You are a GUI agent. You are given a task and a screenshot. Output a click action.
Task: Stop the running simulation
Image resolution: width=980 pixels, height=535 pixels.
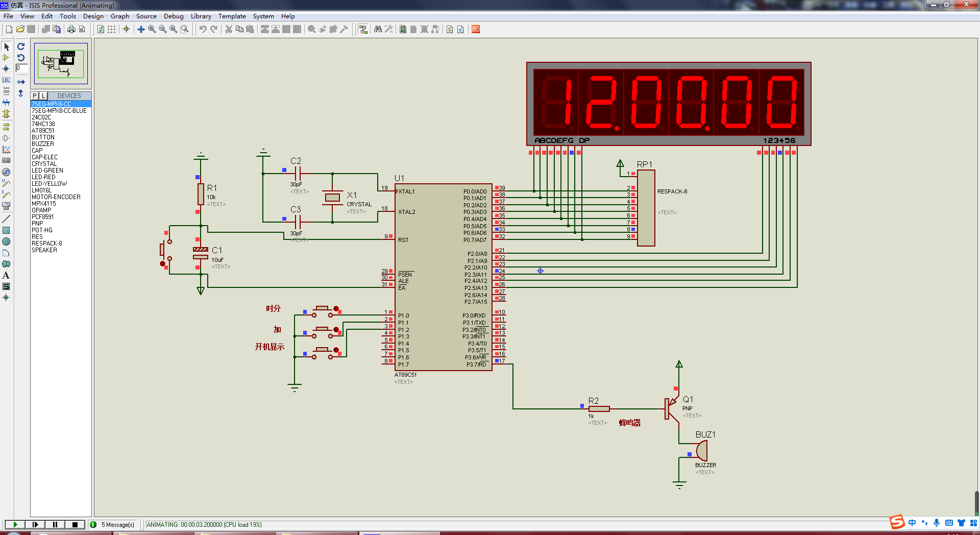[75, 524]
